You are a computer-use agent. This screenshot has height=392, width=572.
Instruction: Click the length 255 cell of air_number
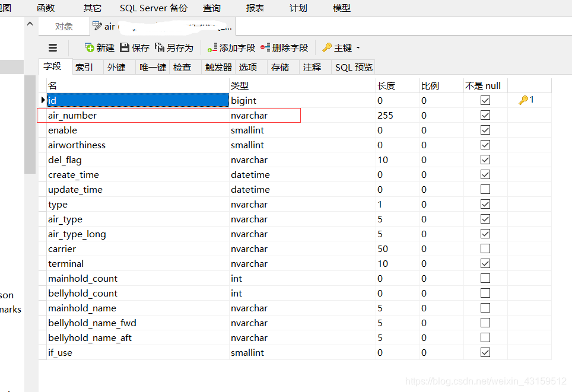(398, 115)
